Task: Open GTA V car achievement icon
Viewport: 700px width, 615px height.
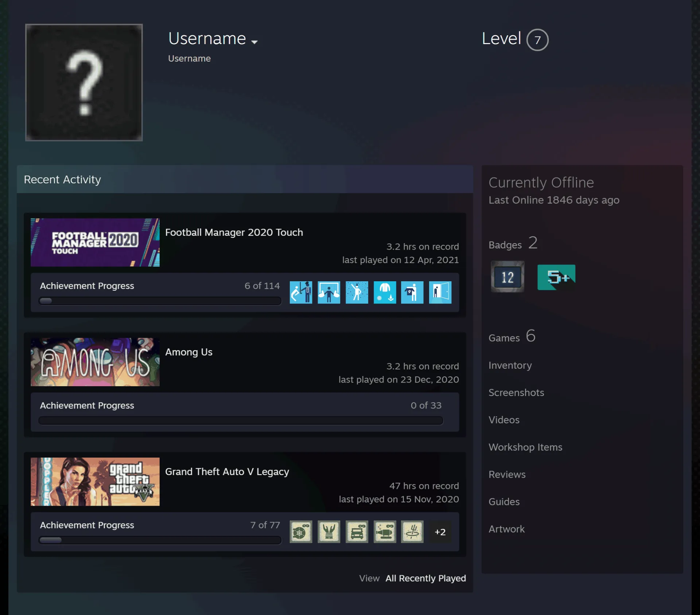Action: [x=357, y=532]
